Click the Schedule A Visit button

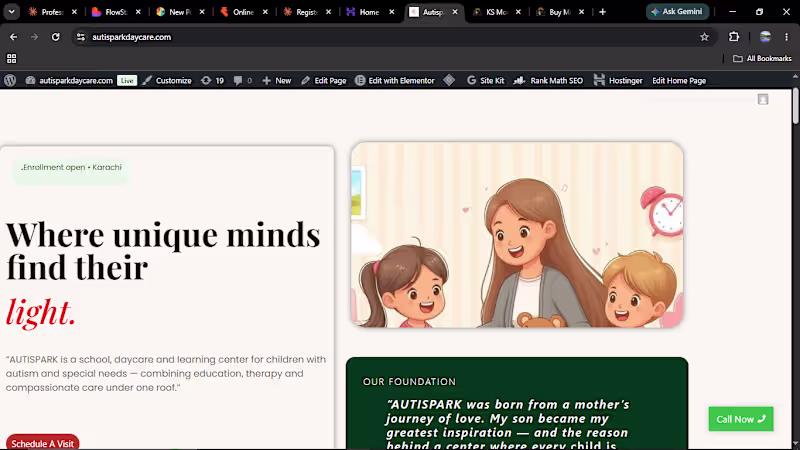coord(42,442)
